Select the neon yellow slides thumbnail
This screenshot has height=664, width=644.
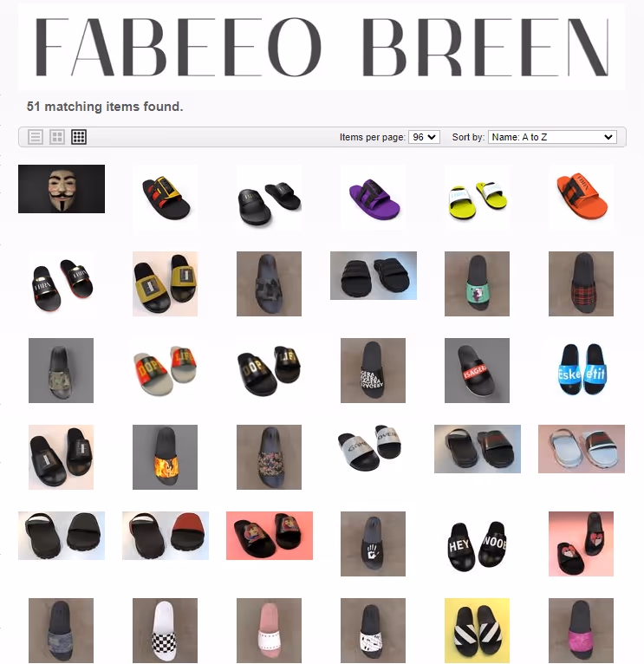pos(478,198)
